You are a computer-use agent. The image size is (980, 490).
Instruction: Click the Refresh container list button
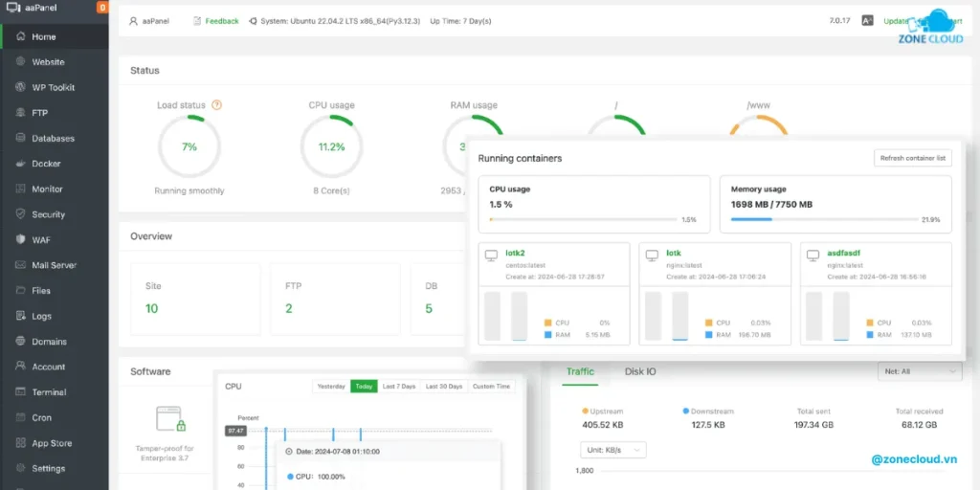point(912,158)
